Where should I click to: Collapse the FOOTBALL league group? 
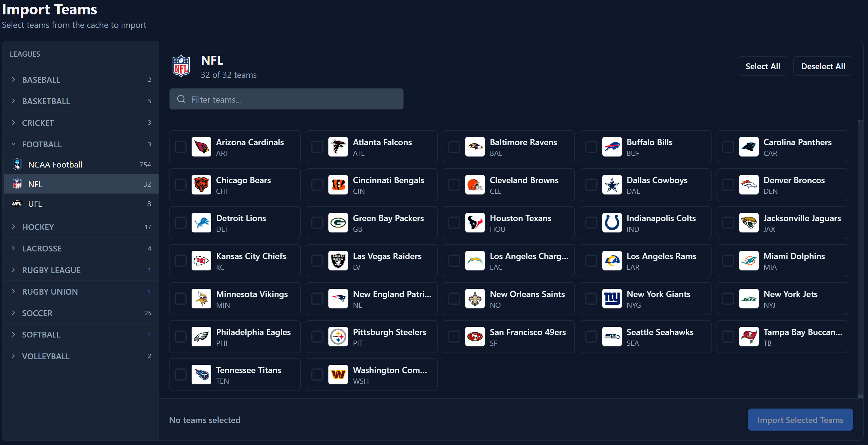[x=42, y=144]
